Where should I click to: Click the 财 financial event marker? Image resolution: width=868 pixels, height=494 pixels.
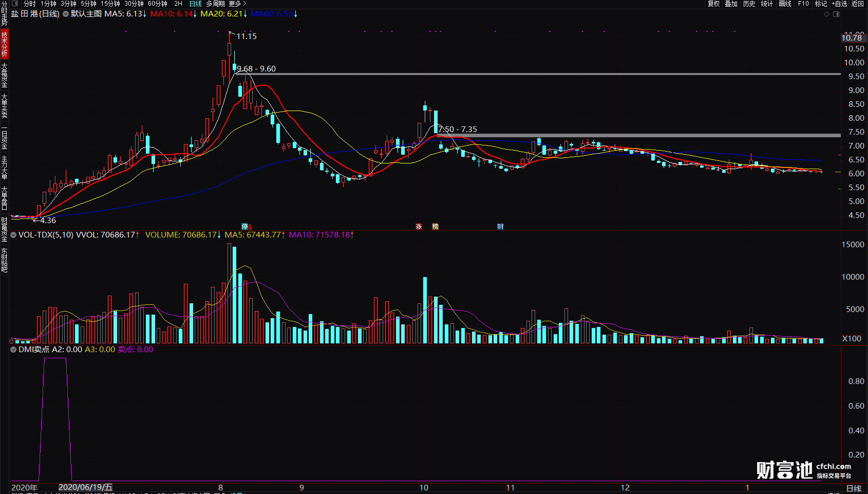coord(500,227)
